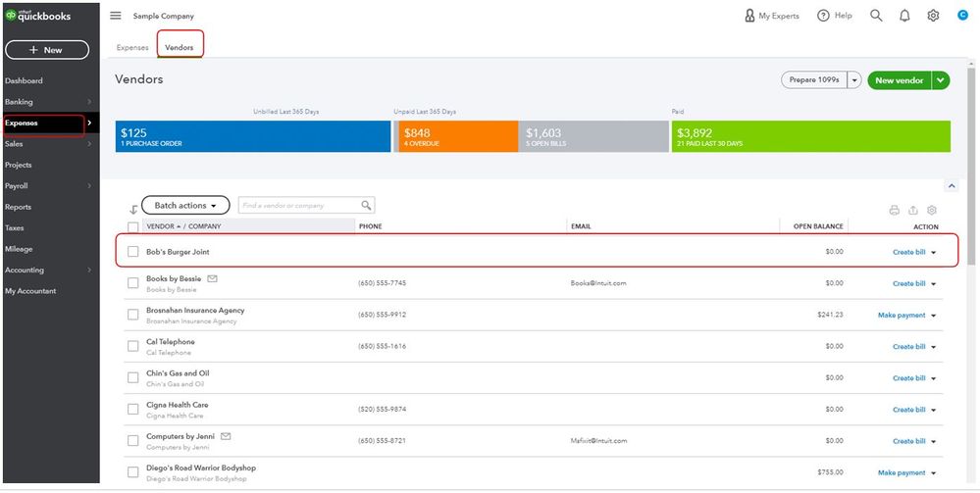Tick the Cal Telephone checkbox

(x=132, y=346)
